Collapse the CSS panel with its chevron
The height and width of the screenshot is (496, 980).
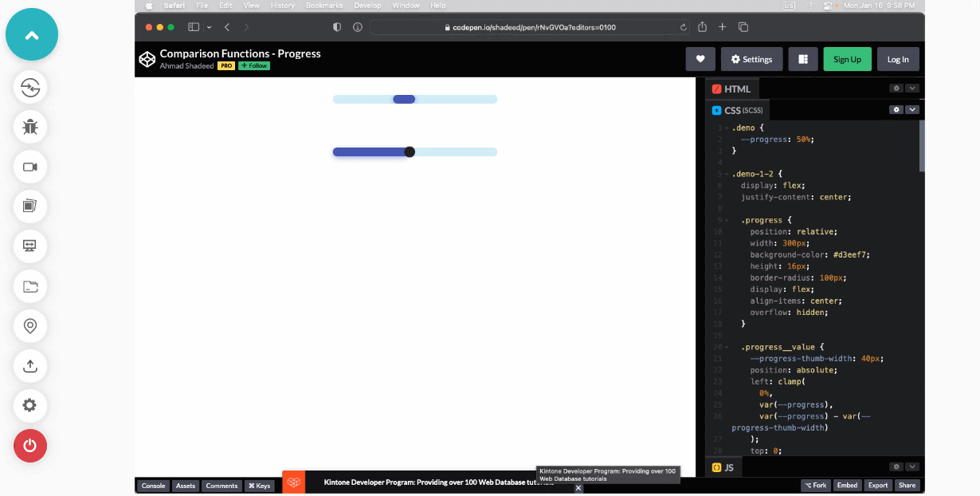(x=912, y=109)
